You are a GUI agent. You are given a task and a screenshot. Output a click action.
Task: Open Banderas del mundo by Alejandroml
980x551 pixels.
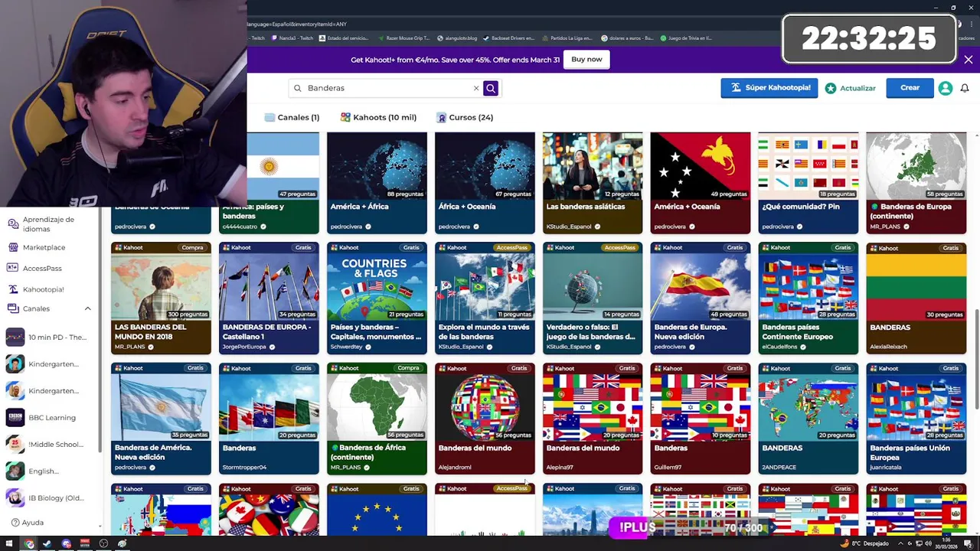pyautogui.click(x=485, y=419)
